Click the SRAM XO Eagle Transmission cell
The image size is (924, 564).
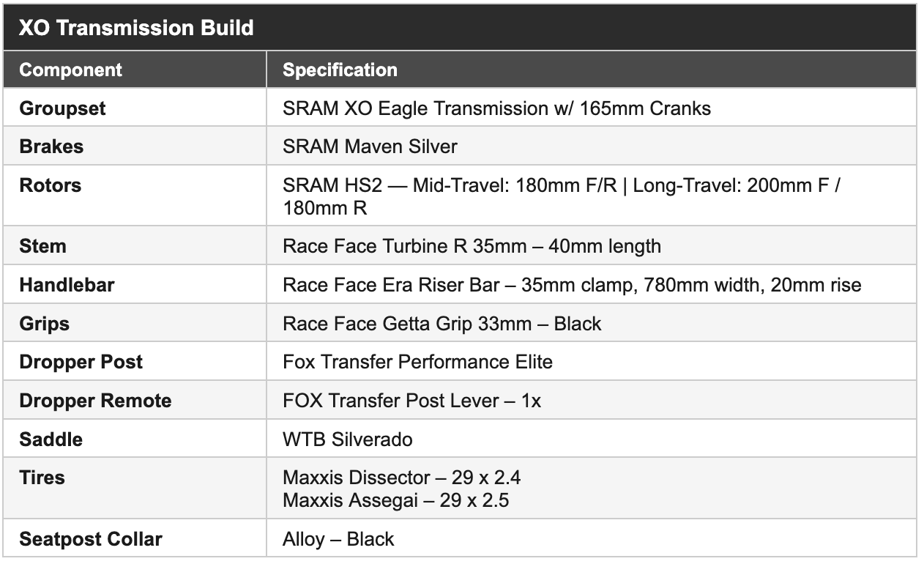496,108
